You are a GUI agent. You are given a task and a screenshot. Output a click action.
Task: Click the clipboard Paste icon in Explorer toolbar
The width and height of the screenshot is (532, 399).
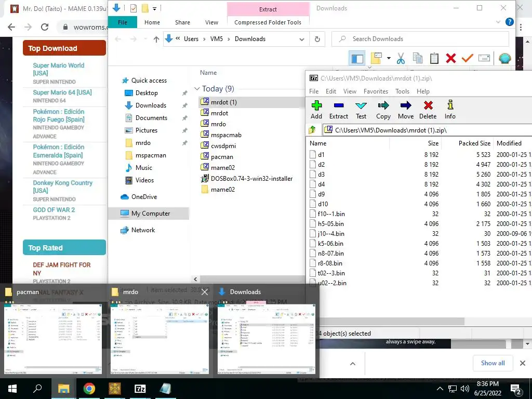[434, 58]
